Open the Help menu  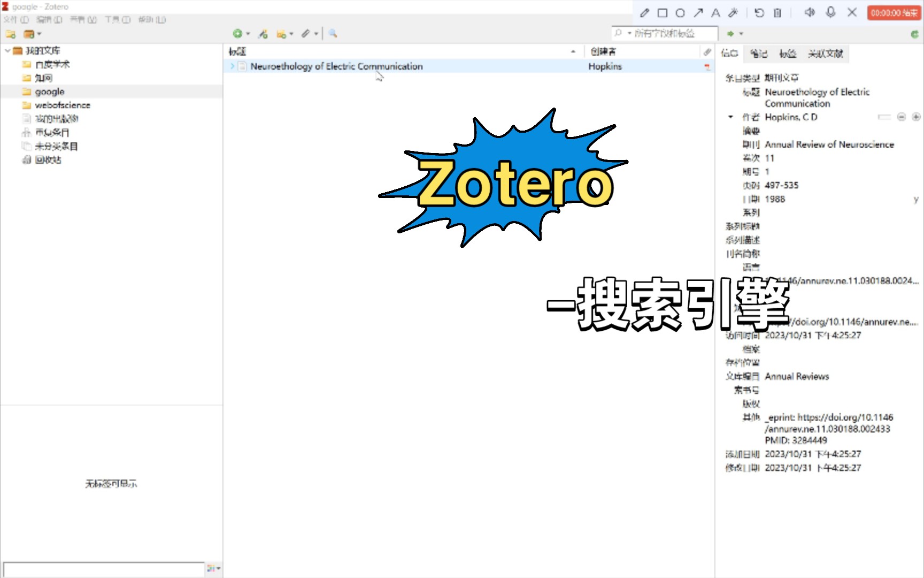tap(152, 20)
